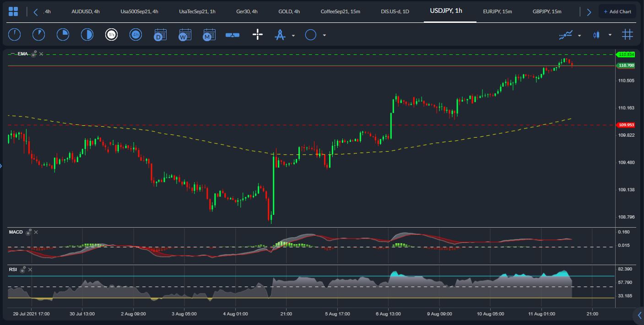Click the 108.796 price axis value
644x325 pixels.
tap(626, 217)
